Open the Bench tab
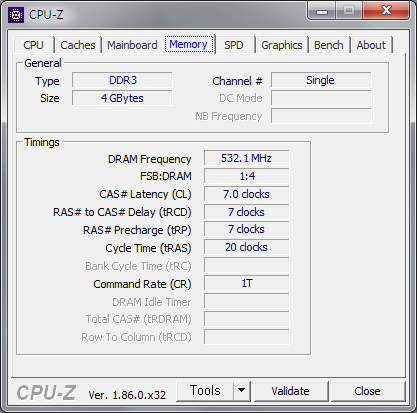This screenshot has width=417, height=413. (329, 45)
